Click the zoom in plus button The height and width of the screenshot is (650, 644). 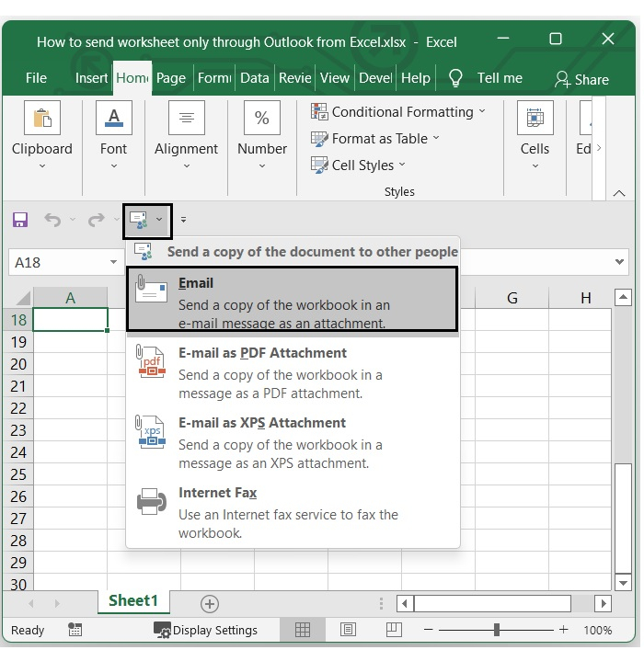pyautogui.click(x=563, y=630)
